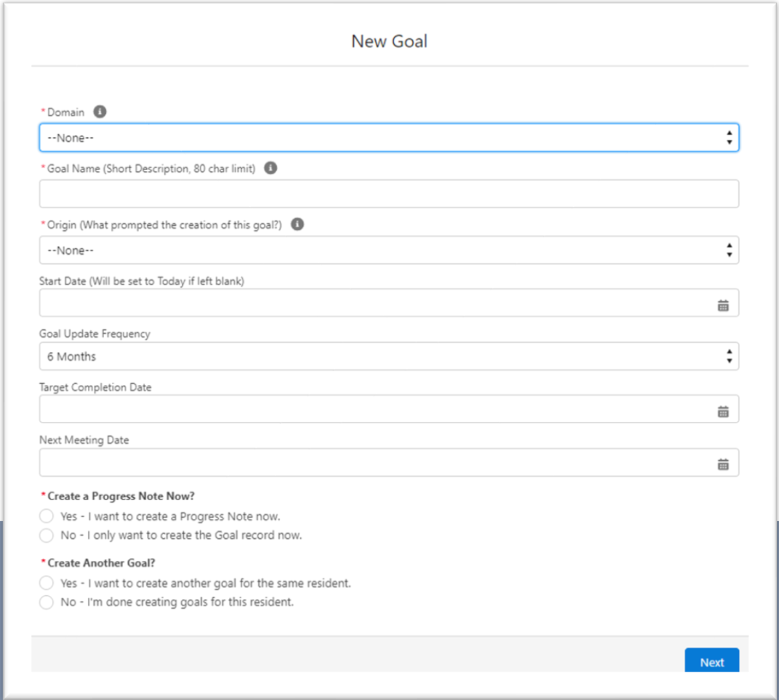Open the Start Date calendar picker icon

723,305
